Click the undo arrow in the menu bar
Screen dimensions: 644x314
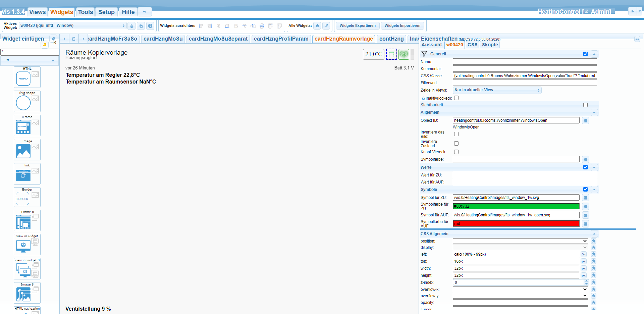pyautogui.click(x=145, y=12)
